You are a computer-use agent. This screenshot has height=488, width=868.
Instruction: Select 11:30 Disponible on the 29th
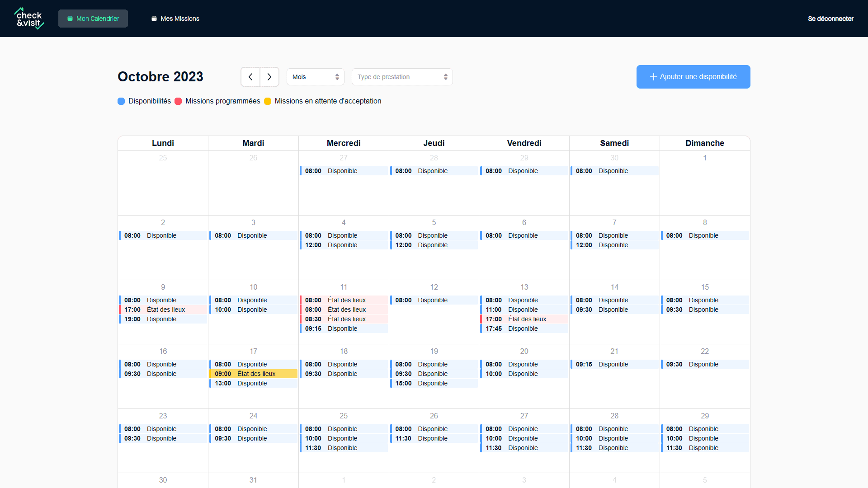[705, 448]
